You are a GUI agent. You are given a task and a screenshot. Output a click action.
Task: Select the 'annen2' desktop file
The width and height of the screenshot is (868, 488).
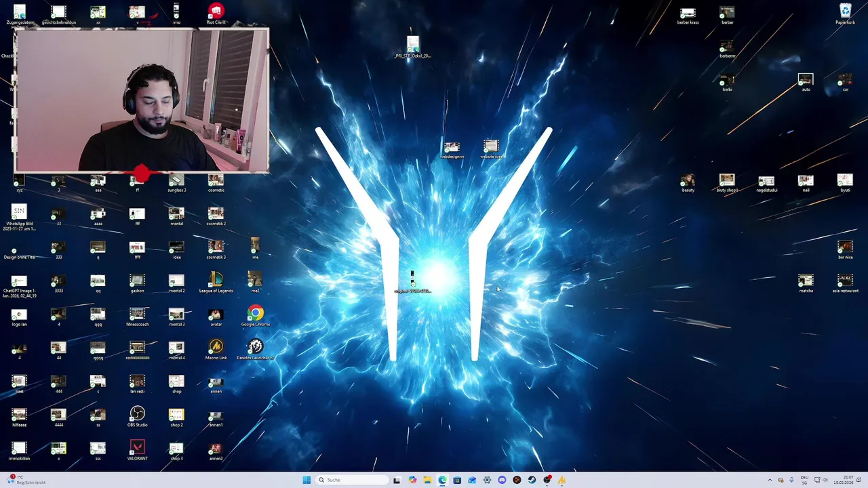click(216, 451)
